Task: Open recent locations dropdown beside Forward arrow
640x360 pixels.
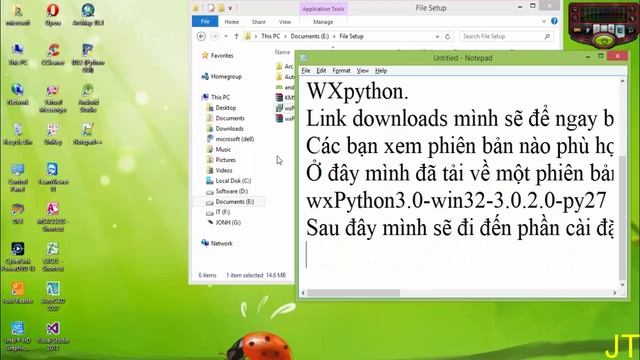Action: point(226,36)
